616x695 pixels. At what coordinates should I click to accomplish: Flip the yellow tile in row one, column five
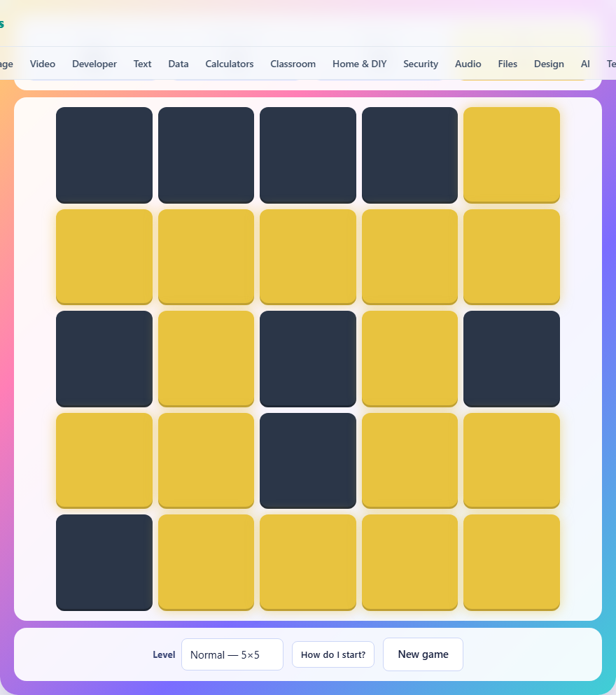512,155
